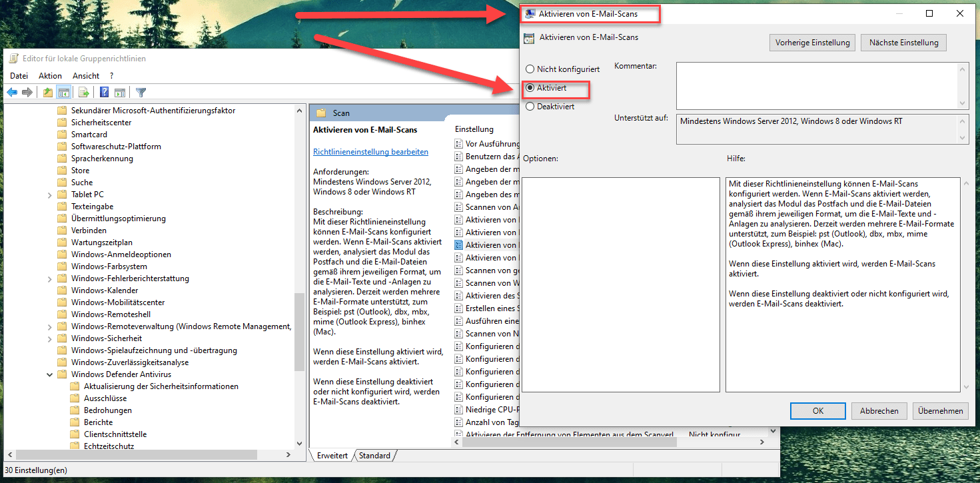This screenshot has height=483, width=980.
Task: Click the Up one level folder icon
Action: tap(47, 91)
